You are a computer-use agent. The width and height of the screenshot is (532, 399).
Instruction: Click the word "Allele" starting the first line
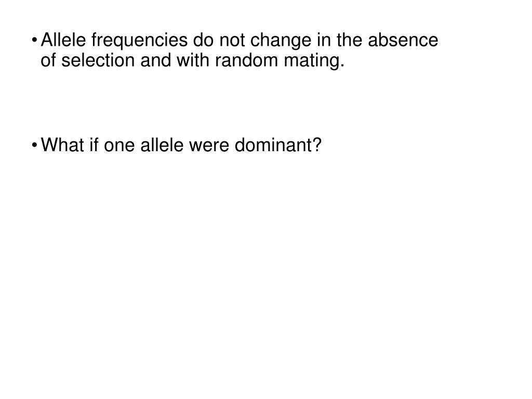(x=63, y=39)
